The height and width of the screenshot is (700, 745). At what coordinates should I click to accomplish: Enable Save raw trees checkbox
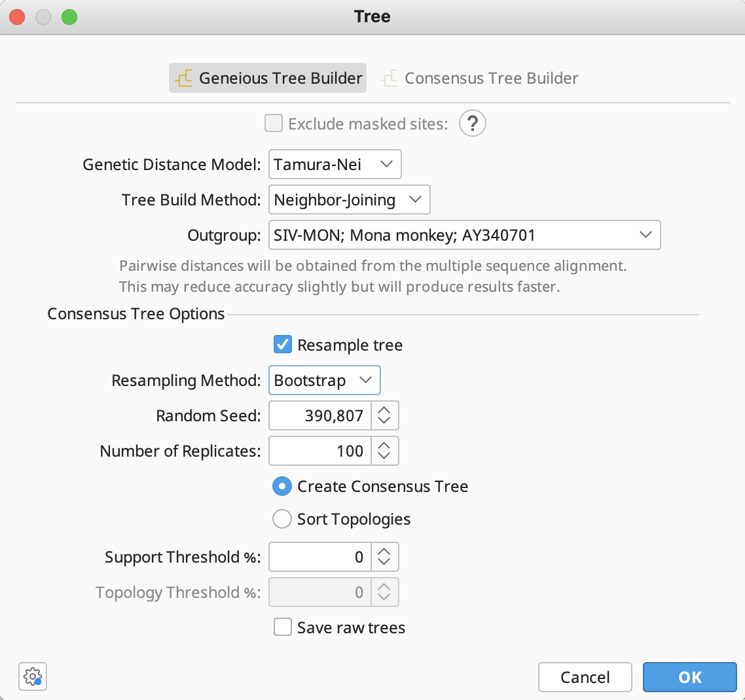pos(283,627)
